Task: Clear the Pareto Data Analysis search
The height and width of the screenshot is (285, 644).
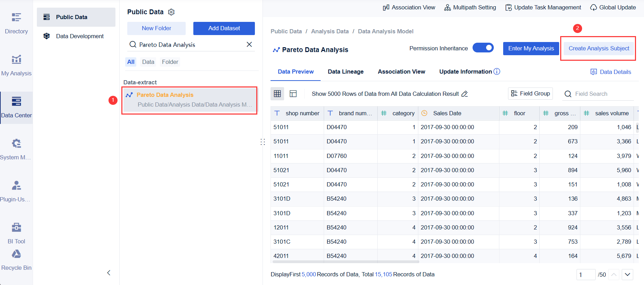Action: (249, 44)
